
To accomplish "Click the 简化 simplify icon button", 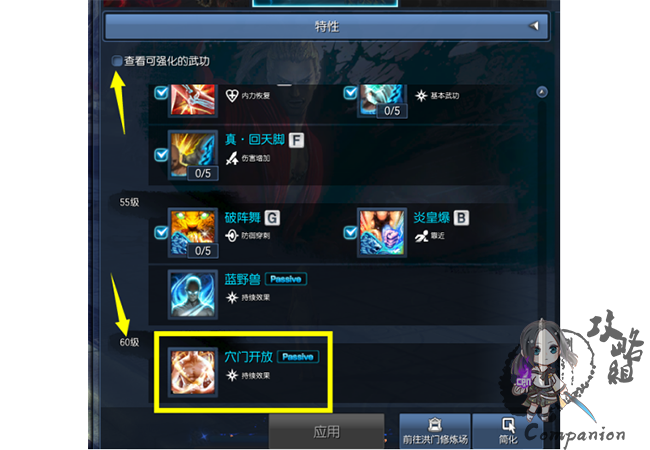I will 508,431.
